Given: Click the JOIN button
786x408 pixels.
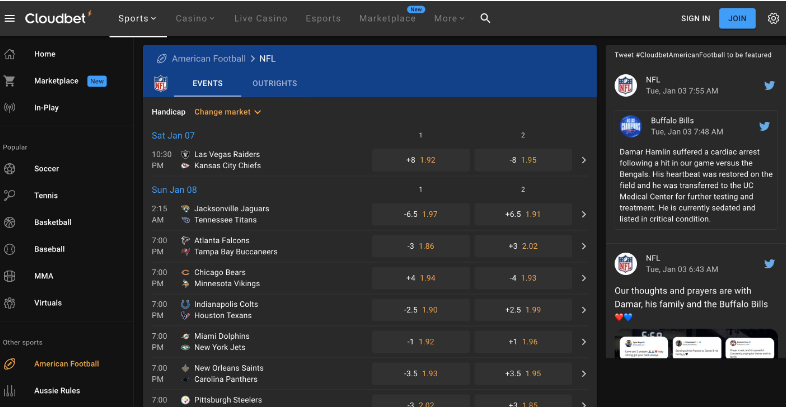Looking at the screenshot, I should pyautogui.click(x=737, y=19).
